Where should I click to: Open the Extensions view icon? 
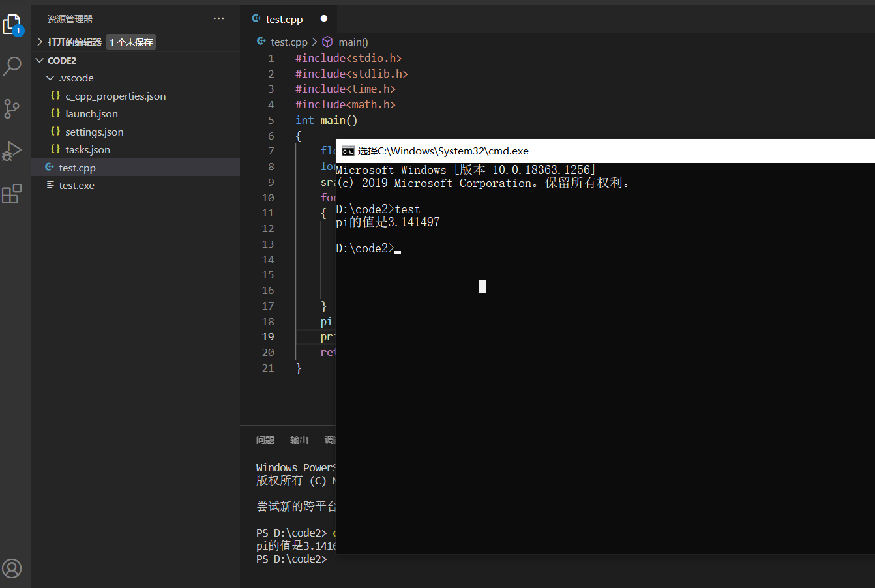tap(12, 194)
